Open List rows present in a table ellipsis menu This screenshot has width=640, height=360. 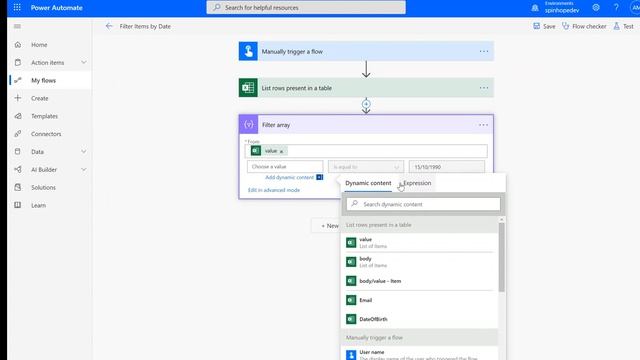484,88
